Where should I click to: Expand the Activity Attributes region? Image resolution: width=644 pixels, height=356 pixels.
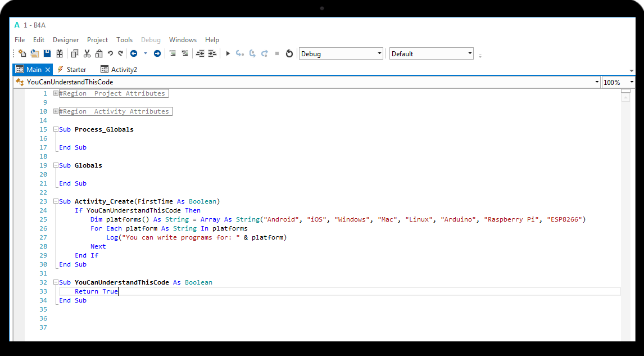coord(56,111)
